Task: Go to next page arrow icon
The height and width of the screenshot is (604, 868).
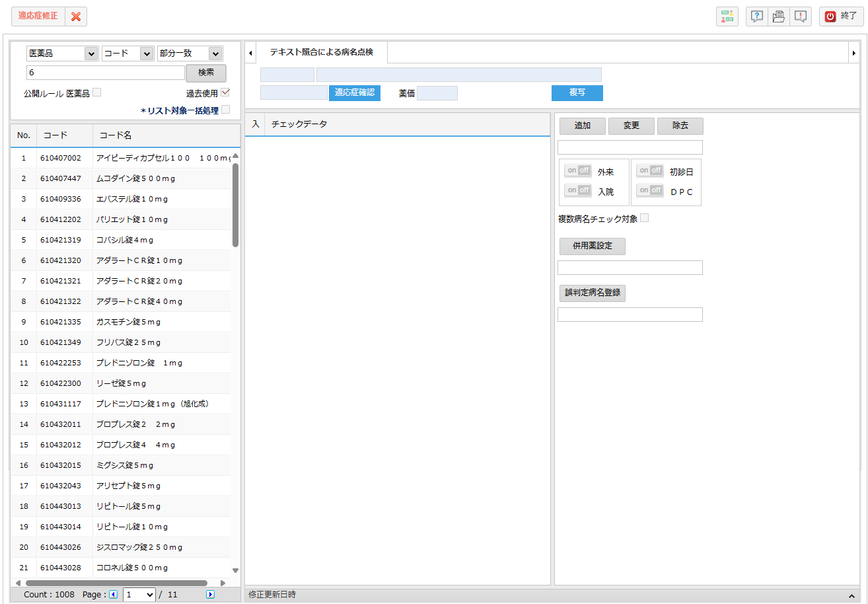Action: [x=211, y=594]
